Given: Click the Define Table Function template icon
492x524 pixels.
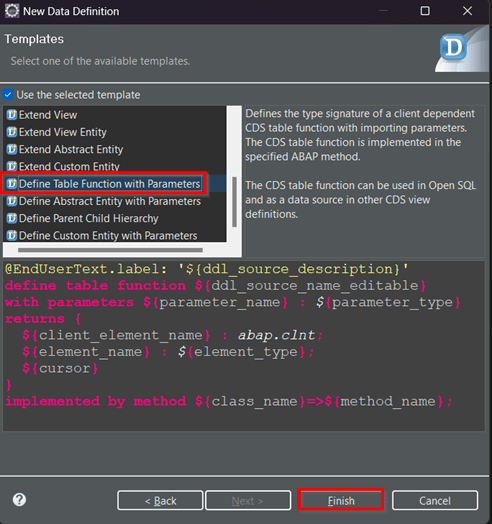Looking at the screenshot, I should pyautogui.click(x=11, y=183).
